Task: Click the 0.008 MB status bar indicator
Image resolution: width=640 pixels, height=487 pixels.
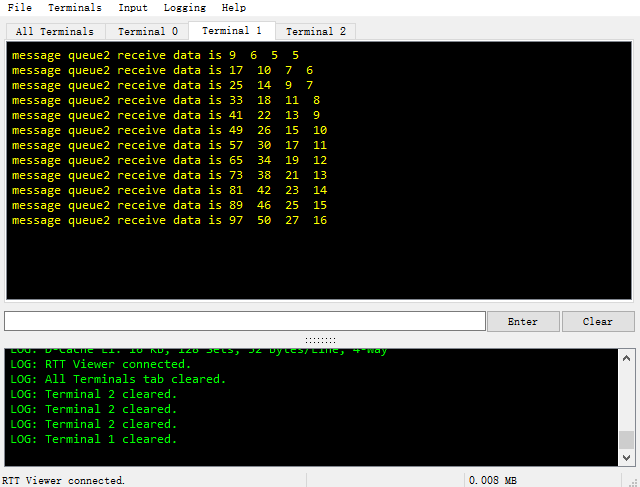Action: point(493,480)
